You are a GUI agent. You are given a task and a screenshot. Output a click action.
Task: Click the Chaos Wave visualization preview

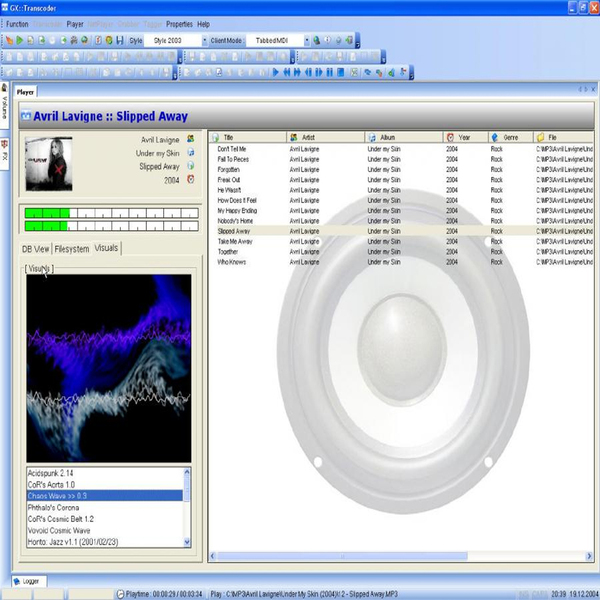(x=109, y=368)
